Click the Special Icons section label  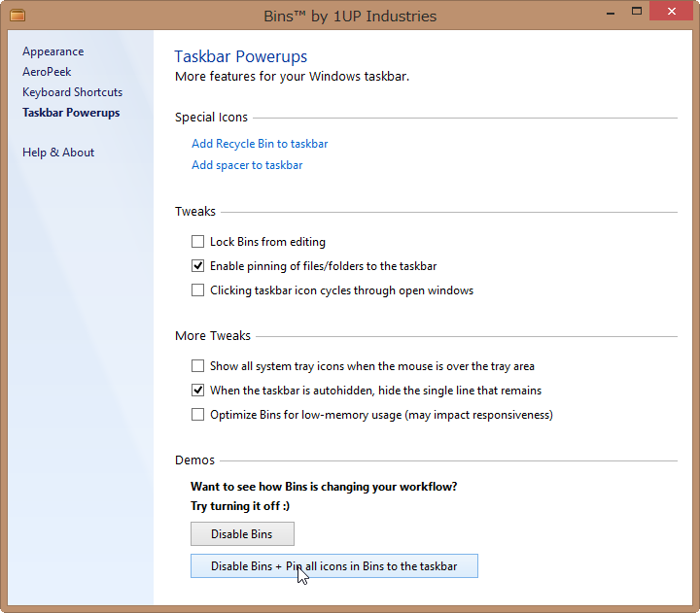211,118
